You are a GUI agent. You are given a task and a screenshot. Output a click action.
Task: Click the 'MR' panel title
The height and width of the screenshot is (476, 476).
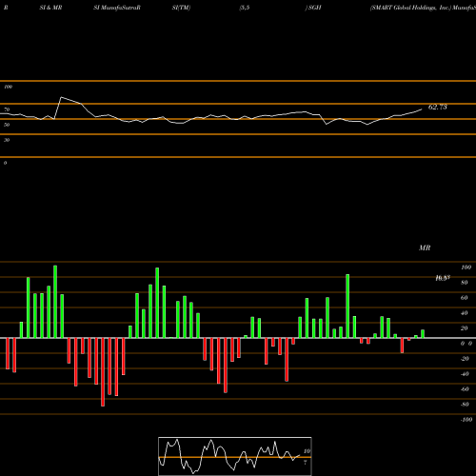(x=425, y=248)
